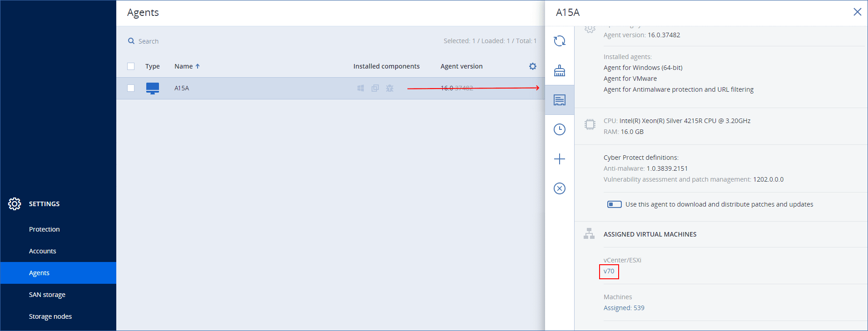The height and width of the screenshot is (331, 868).
Task: Enable agent to distribute patches and updates
Action: pos(614,204)
